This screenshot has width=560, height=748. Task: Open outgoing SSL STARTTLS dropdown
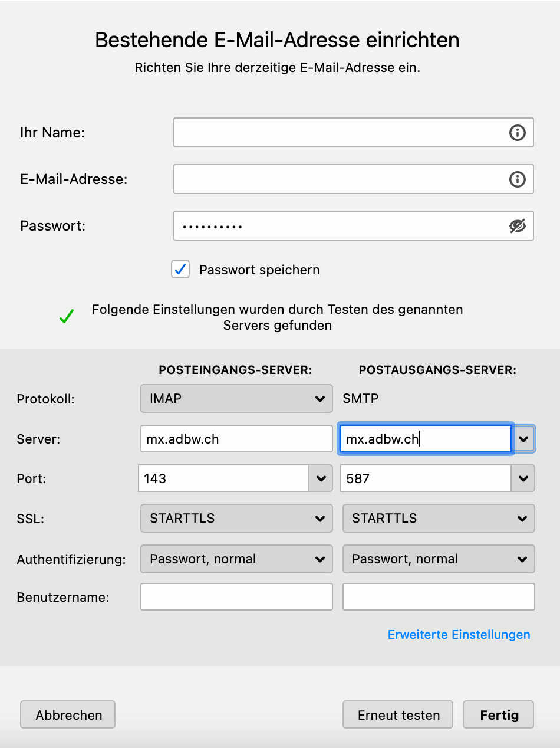(x=439, y=519)
